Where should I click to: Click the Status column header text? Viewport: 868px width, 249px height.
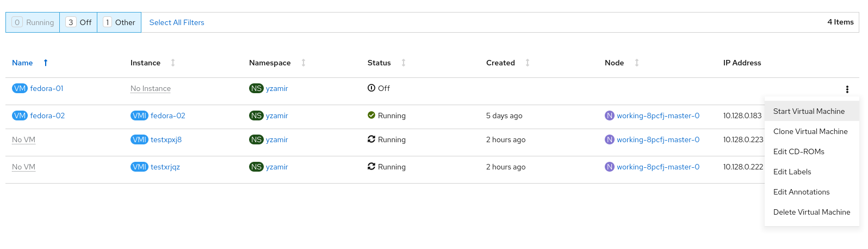(x=379, y=63)
